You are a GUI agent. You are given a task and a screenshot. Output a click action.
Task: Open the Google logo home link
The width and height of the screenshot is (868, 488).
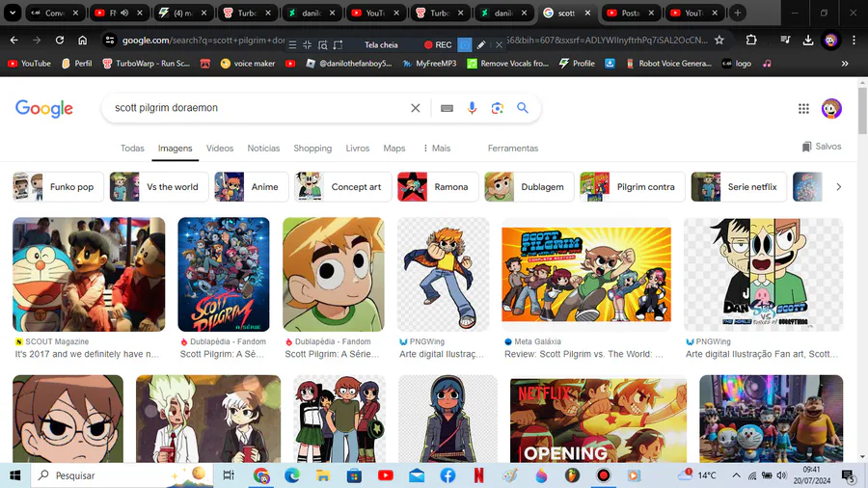coord(44,109)
